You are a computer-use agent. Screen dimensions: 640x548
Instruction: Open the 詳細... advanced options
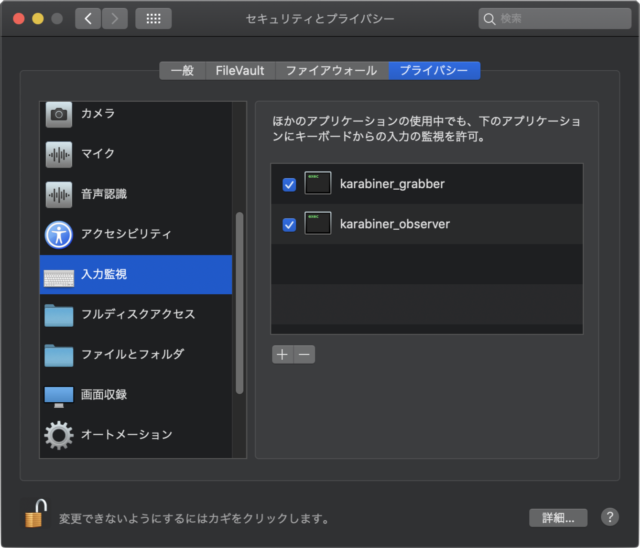coord(558,518)
